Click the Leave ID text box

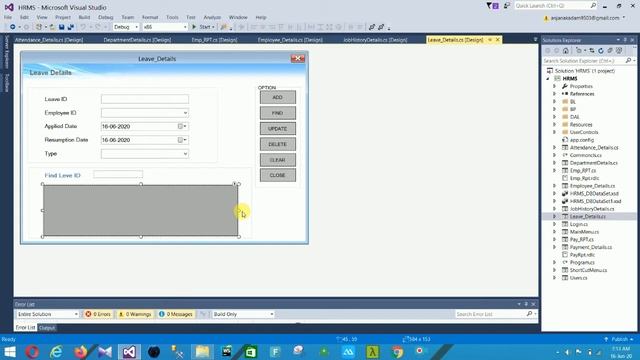pyautogui.click(x=145, y=99)
